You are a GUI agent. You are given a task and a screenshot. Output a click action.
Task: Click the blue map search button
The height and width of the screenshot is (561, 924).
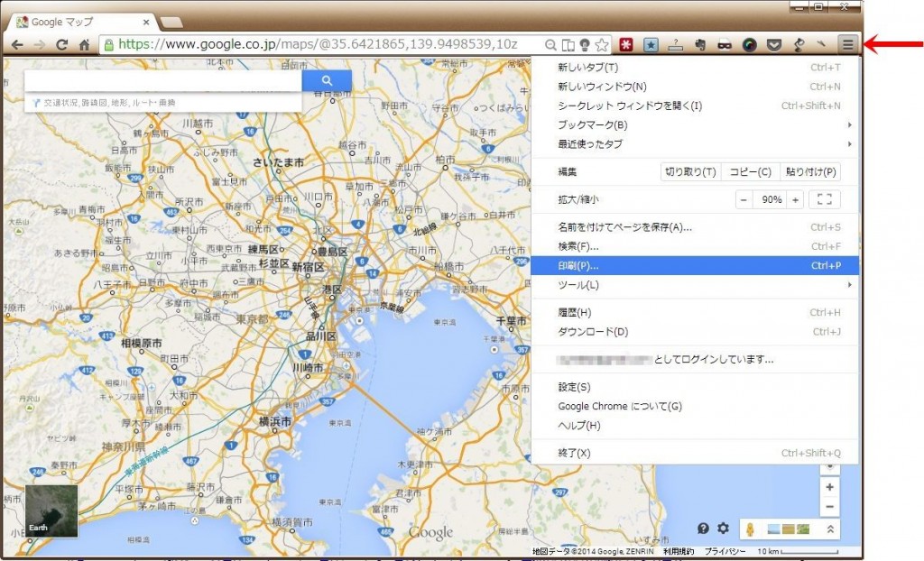click(327, 81)
